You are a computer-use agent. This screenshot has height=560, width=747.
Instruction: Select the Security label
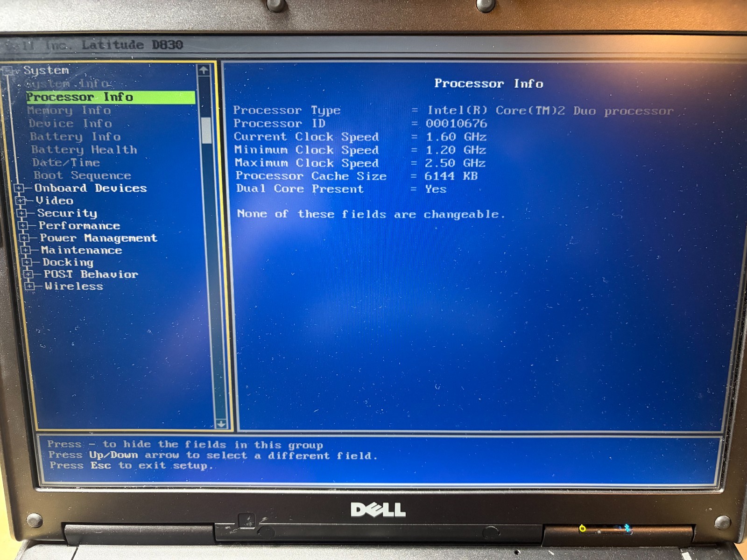coord(68,213)
